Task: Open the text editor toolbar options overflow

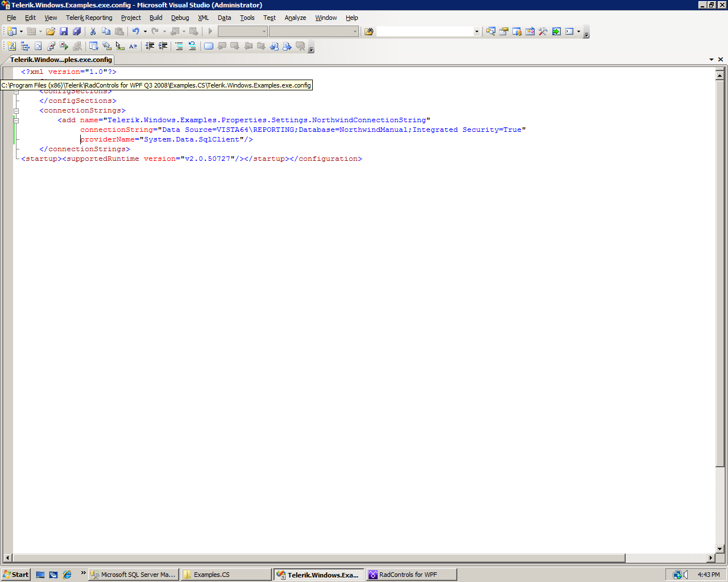Action: (x=311, y=47)
